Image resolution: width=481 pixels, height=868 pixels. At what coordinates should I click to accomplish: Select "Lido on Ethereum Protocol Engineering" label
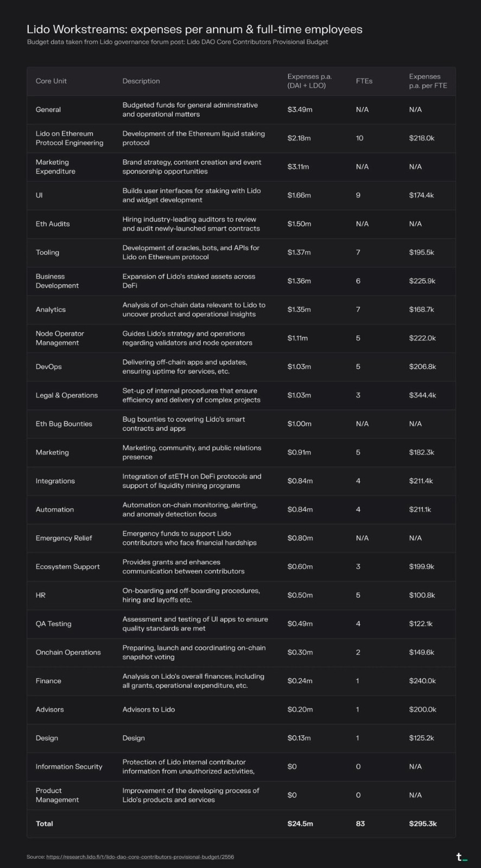69,138
